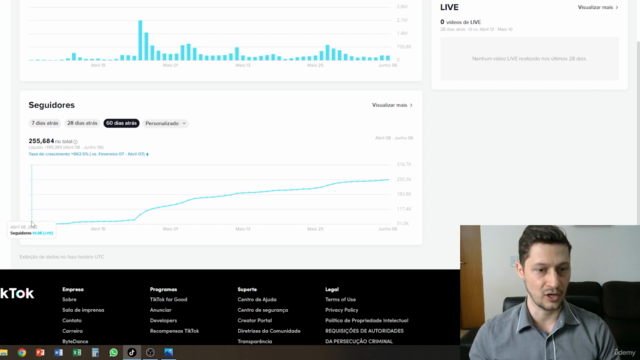The image size is (640, 360).
Task: Expand LIVE section with Visualizar mais
Action: [598, 7]
